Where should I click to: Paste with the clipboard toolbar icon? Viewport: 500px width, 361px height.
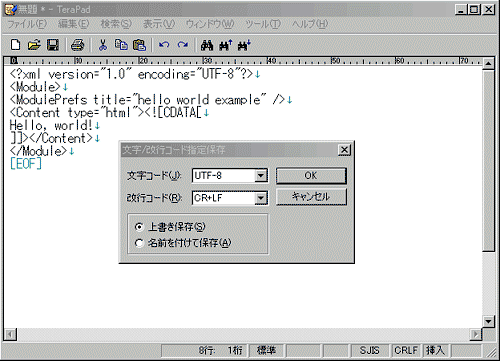[140, 45]
